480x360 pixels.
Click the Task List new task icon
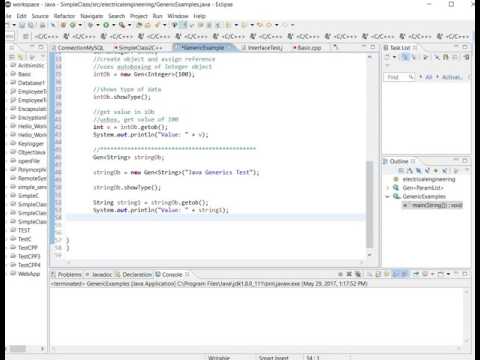(x=387, y=57)
